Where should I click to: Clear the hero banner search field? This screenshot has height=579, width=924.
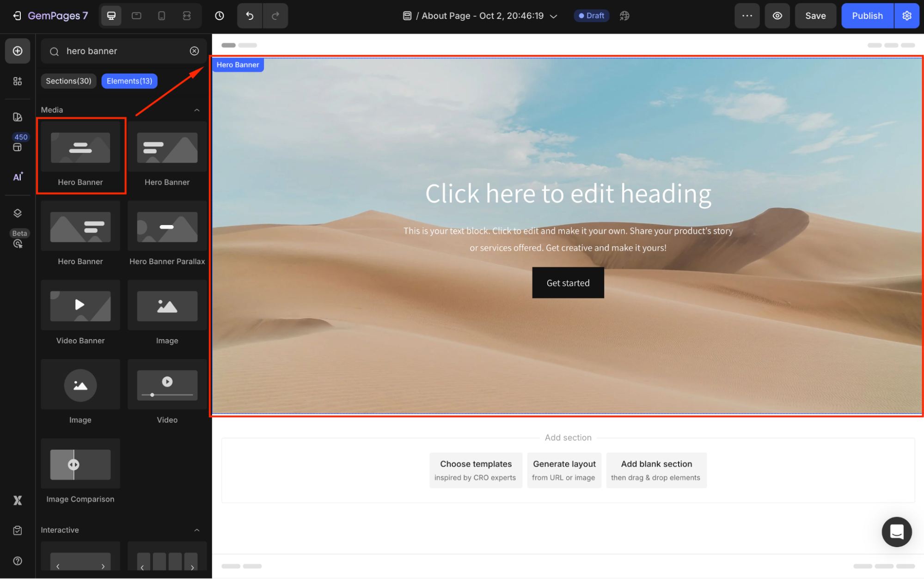(195, 51)
